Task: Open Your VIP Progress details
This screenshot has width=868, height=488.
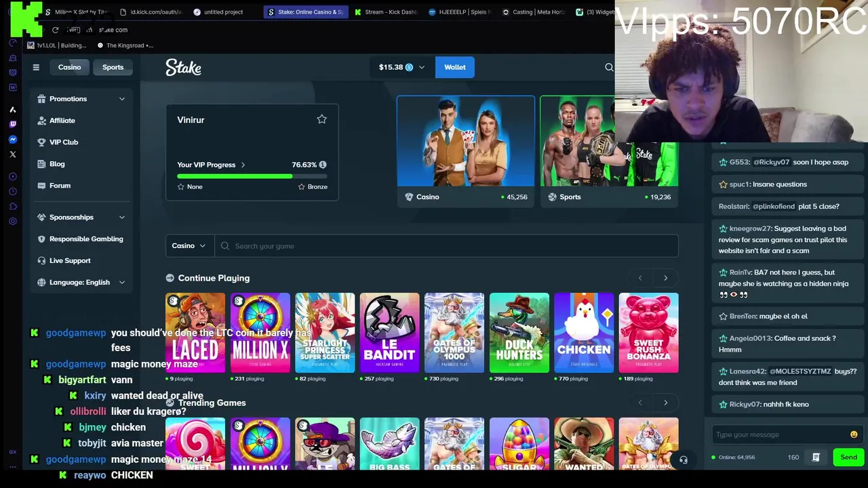Action: point(211,165)
